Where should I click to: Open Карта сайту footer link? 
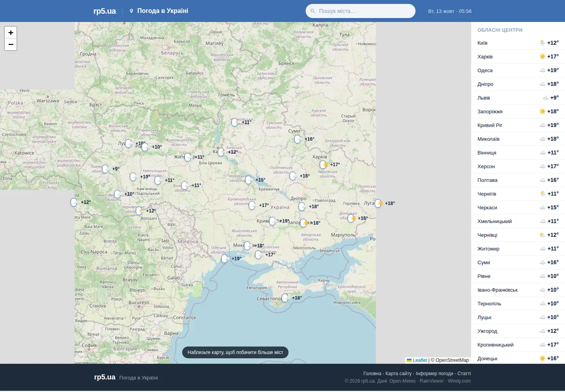pyautogui.click(x=399, y=374)
